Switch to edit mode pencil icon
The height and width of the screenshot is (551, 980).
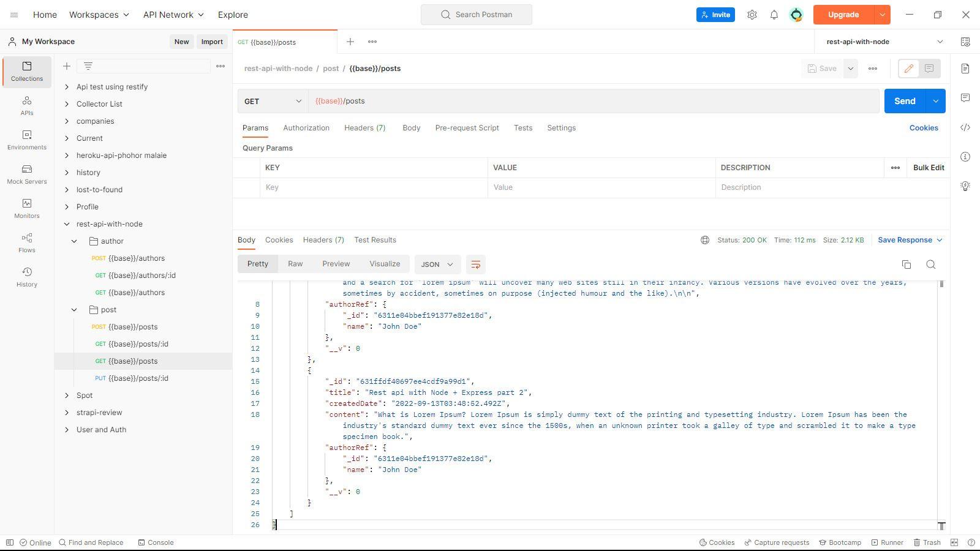click(x=909, y=69)
